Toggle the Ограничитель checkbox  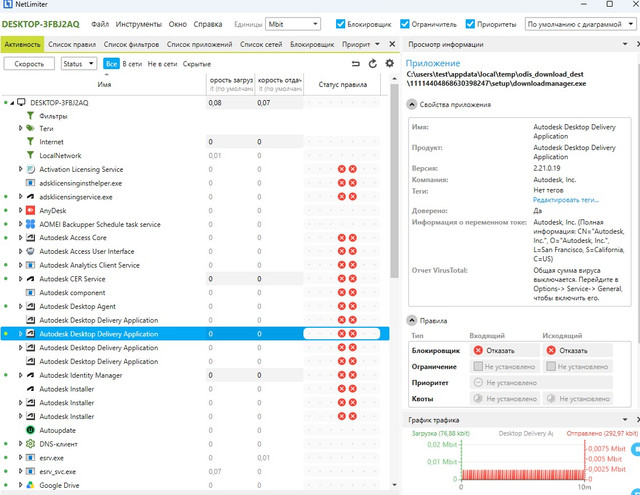tap(404, 24)
